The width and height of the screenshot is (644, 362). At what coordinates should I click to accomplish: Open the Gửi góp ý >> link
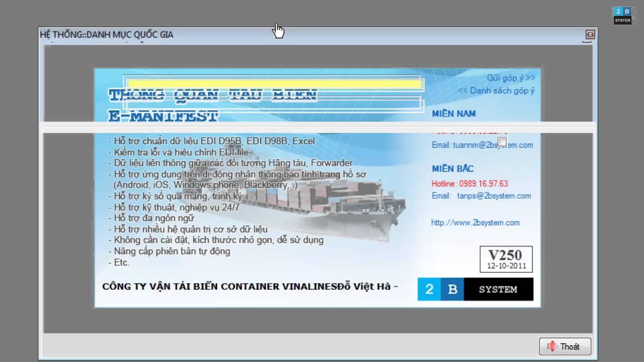[511, 77]
